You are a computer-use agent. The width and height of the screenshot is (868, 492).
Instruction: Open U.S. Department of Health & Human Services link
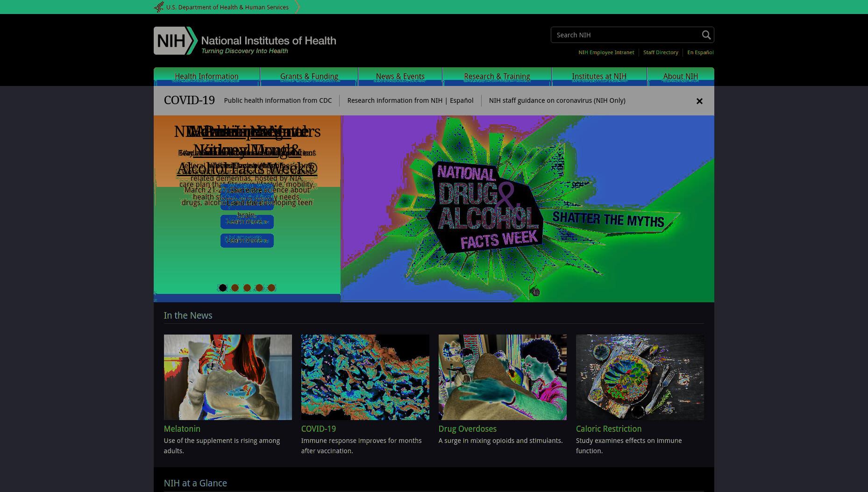tap(227, 7)
